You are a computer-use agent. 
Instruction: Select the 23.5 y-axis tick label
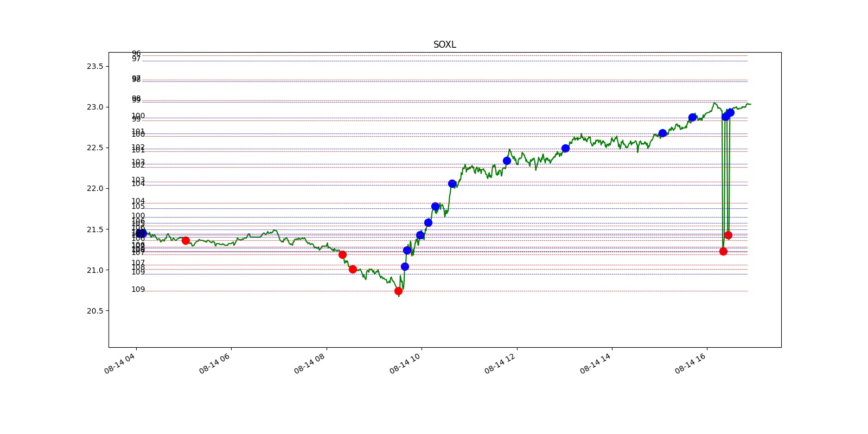click(95, 66)
